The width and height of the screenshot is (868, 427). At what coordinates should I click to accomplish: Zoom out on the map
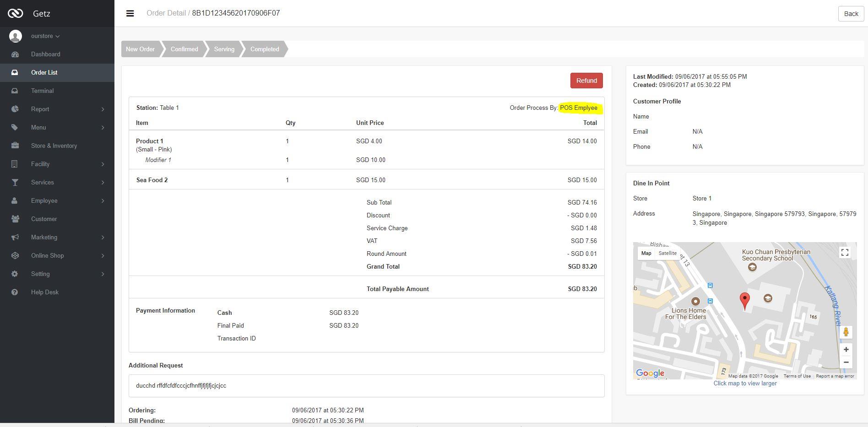[846, 362]
